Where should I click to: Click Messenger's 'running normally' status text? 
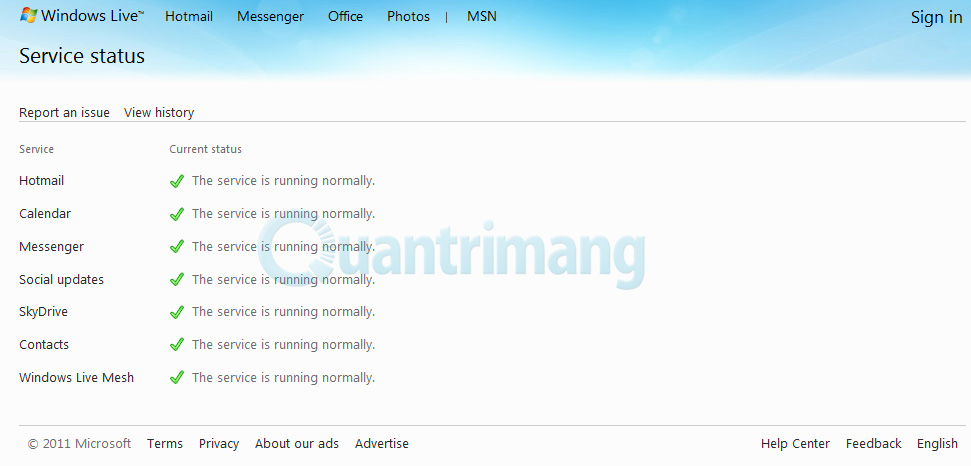click(x=284, y=246)
